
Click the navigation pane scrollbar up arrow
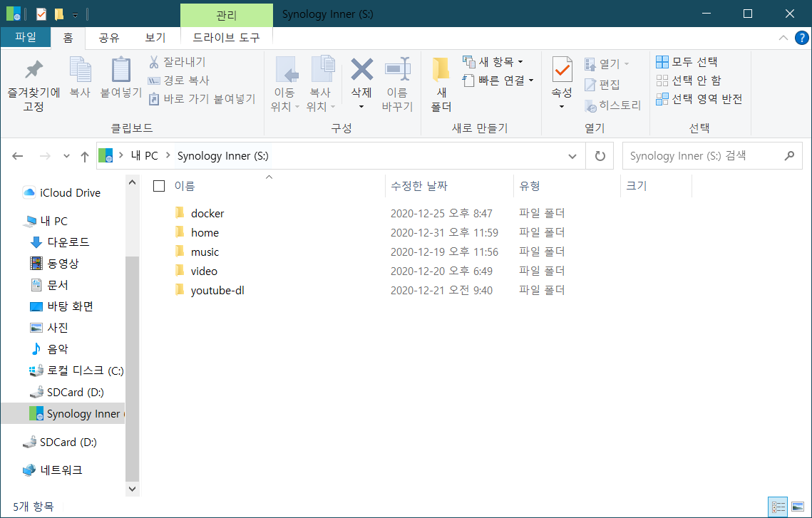[x=132, y=182]
